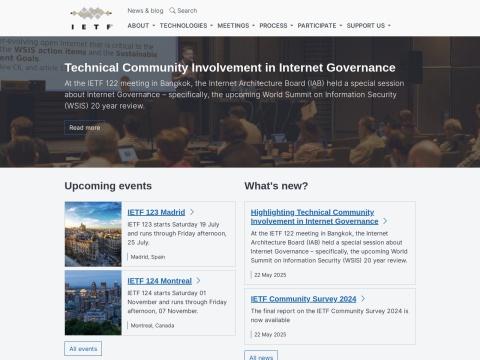This screenshot has width=480, height=360.
Task: Click the IETF logo
Action: tap(91, 18)
